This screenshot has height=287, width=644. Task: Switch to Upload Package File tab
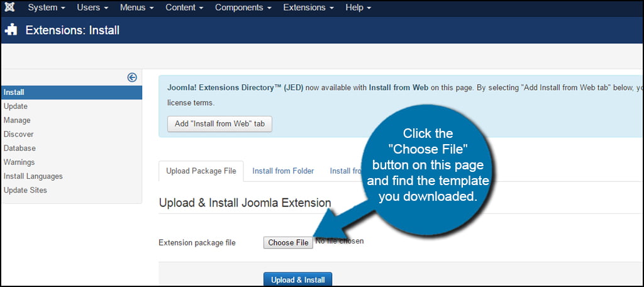point(201,171)
